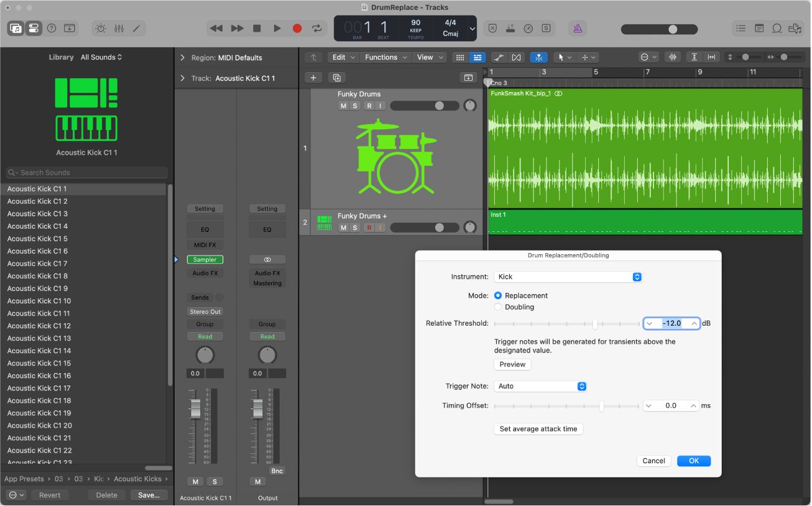Open the Edit menu above the tracks
The image size is (812, 506).
click(343, 57)
